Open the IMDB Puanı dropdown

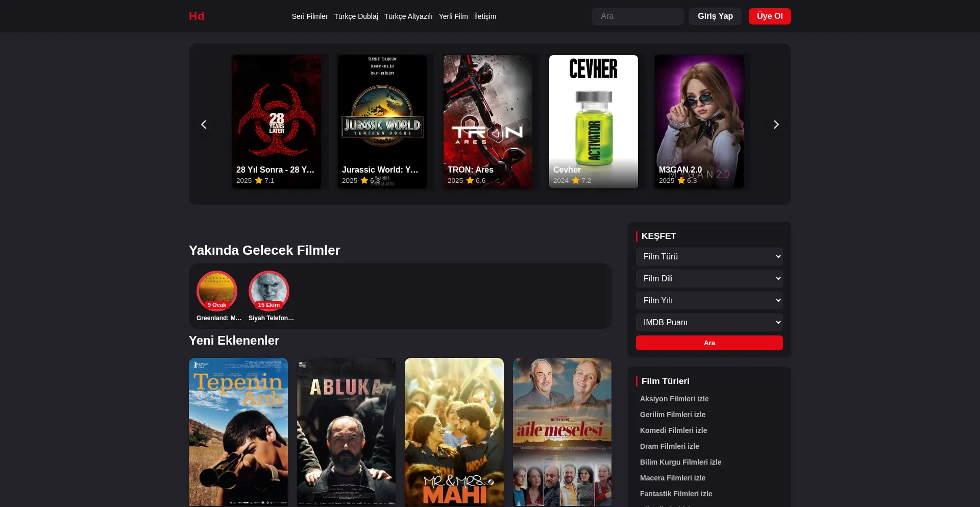point(709,323)
